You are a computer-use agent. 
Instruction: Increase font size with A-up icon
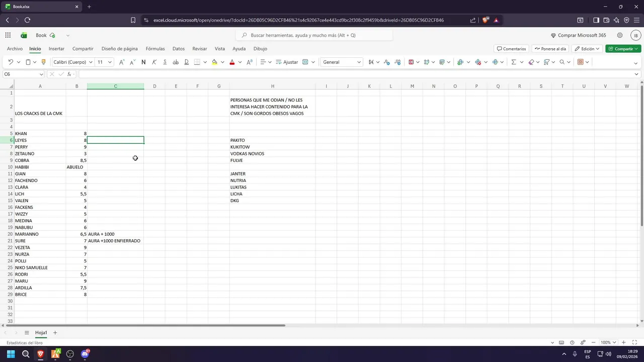point(122,62)
